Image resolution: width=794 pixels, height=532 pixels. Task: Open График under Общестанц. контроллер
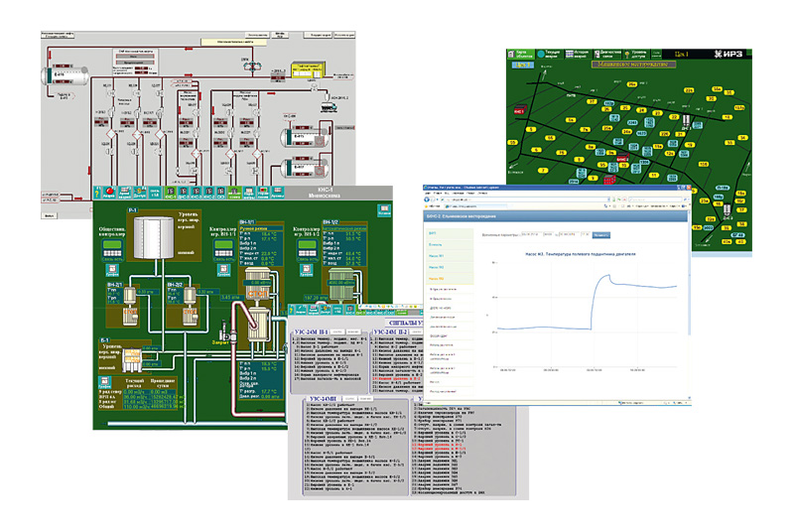[112, 270]
